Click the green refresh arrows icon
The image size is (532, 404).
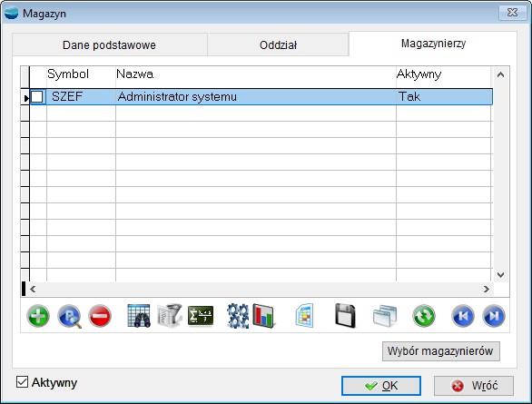(424, 316)
